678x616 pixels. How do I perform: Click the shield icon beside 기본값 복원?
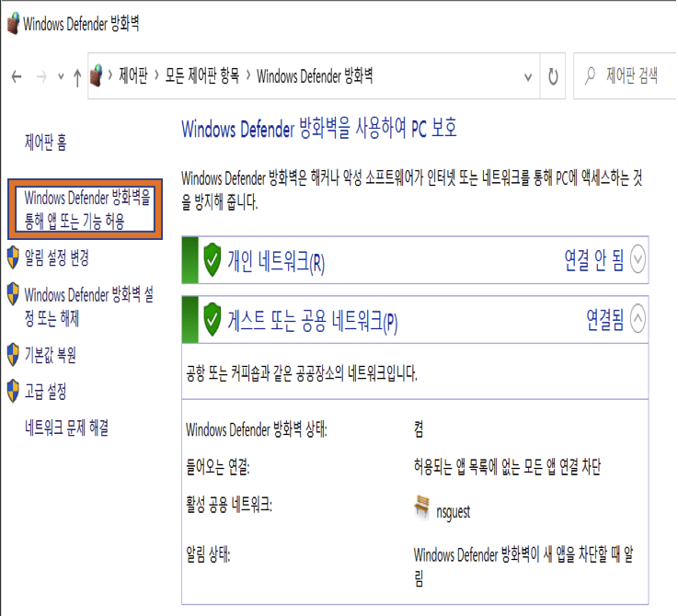tap(13, 355)
